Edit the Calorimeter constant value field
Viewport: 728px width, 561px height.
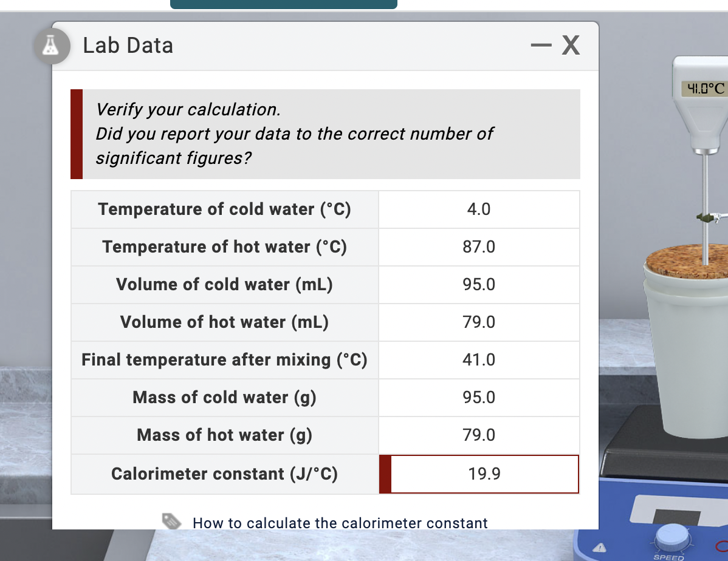(x=479, y=474)
